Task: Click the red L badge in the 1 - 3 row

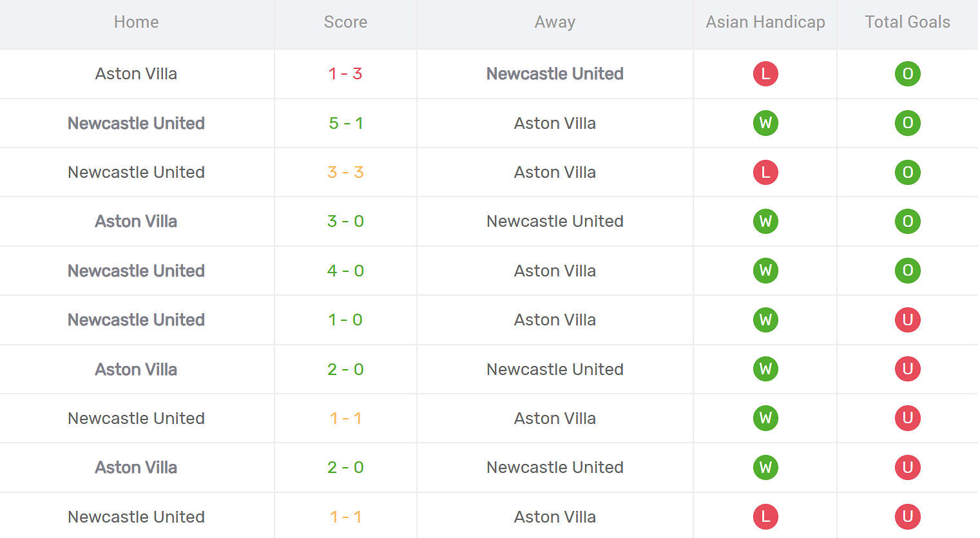Action: tap(765, 74)
